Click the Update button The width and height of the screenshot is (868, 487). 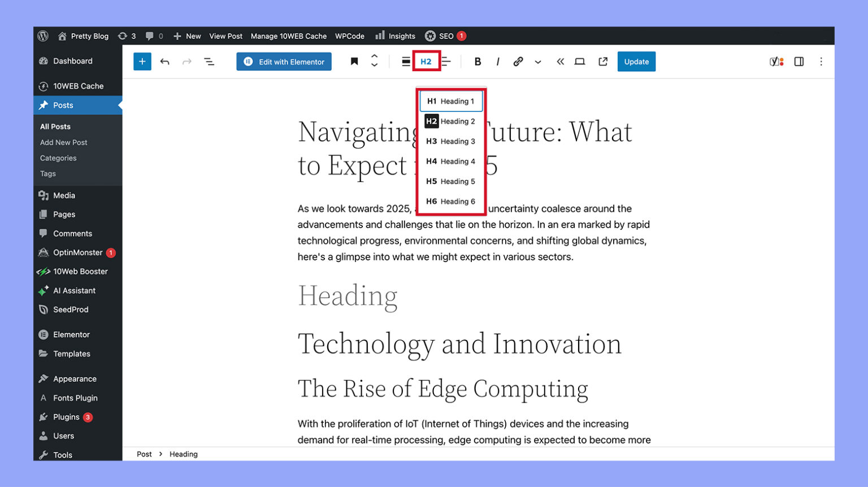[636, 62]
